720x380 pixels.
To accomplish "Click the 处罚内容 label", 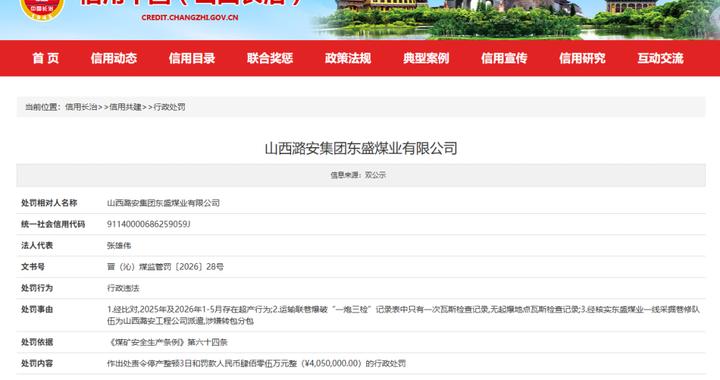I will coord(37,363).
